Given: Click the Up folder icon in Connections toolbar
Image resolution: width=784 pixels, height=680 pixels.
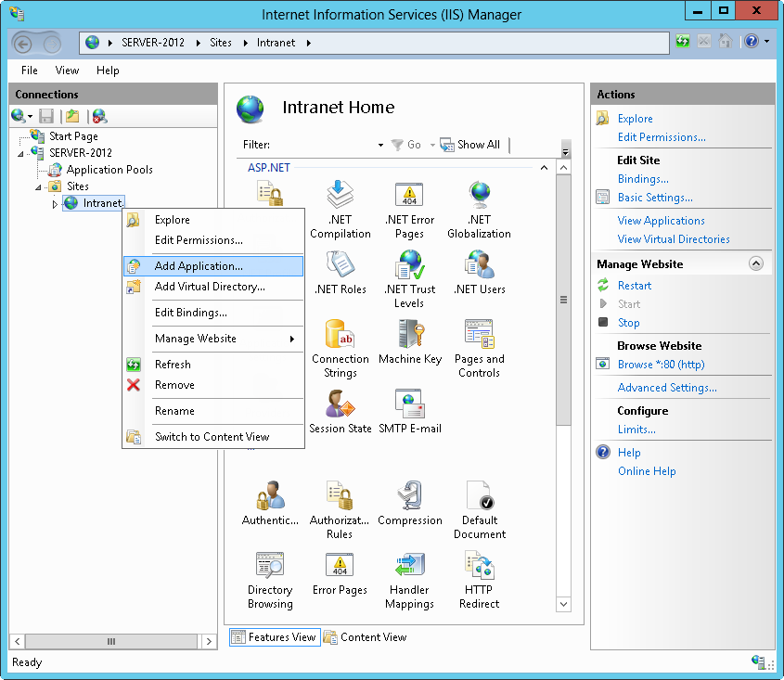Looking at the screenshot, I should click(73, 116).
